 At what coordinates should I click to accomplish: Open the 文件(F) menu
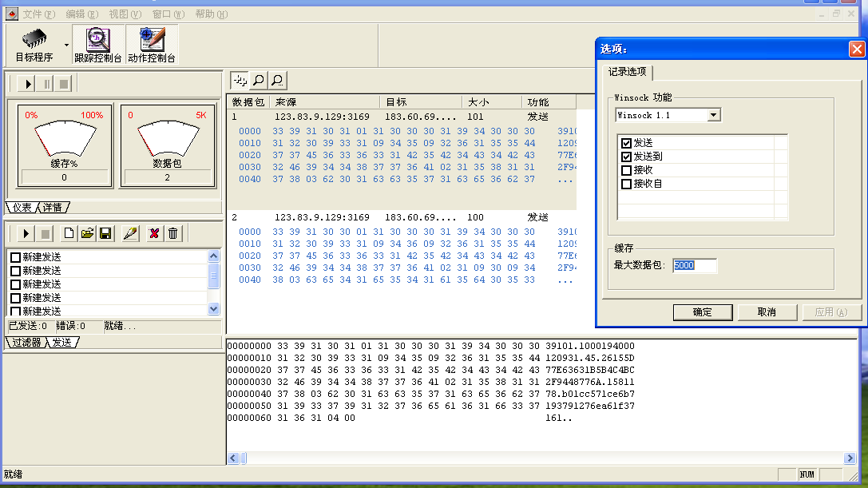tap(39, 14)
